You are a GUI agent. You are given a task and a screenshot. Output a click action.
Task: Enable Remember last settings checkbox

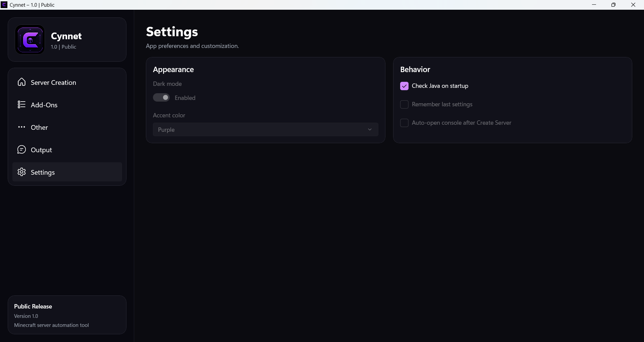[x=404, y=105]
